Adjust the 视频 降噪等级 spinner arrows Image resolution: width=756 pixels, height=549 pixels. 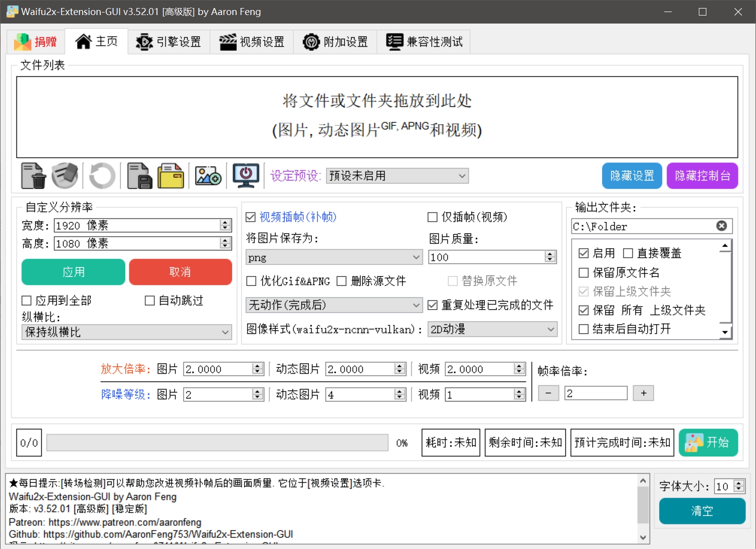pyautogui.click(x=519, y=395)
